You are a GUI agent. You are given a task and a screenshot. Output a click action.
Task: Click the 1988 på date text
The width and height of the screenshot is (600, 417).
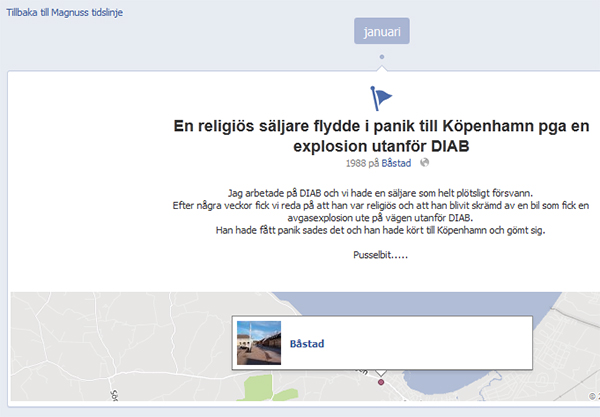pos(362,163)
